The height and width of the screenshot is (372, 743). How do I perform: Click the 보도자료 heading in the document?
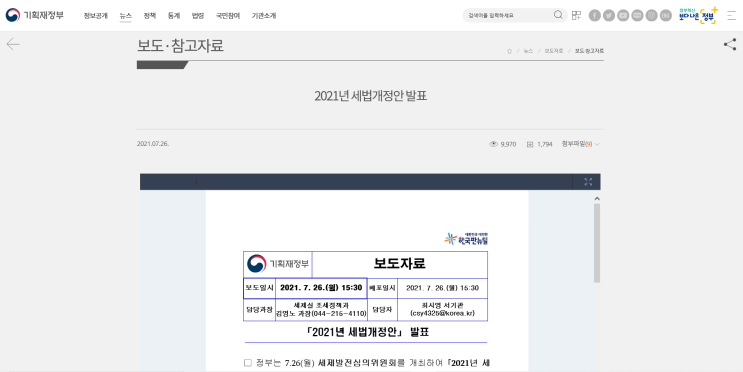[399, 263]
